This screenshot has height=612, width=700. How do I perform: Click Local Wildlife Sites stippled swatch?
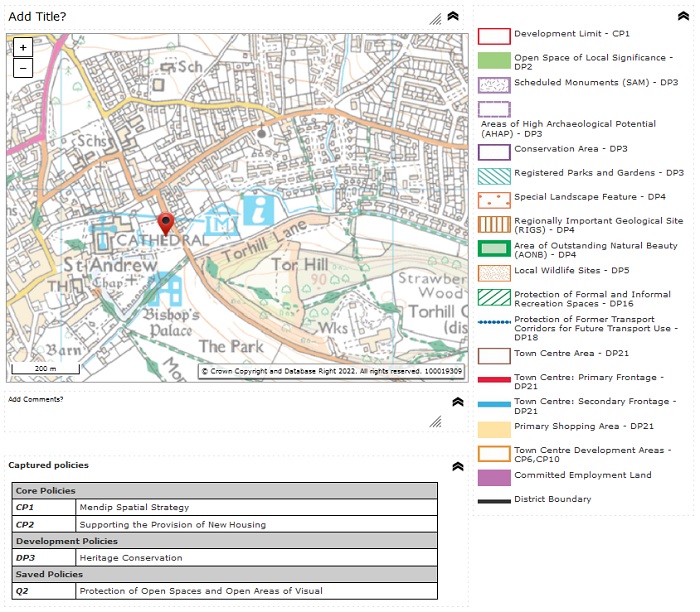pyautogui.click(x=494, y=273)
